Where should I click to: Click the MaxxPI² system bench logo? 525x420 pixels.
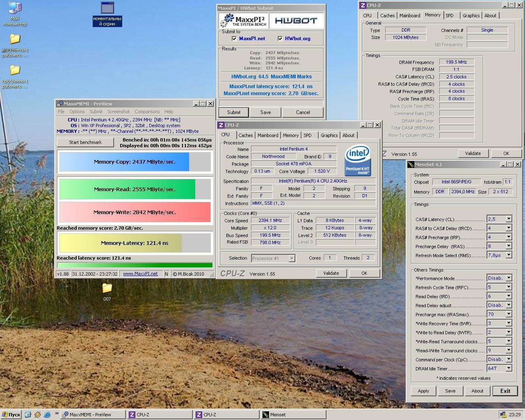(243, 21)
